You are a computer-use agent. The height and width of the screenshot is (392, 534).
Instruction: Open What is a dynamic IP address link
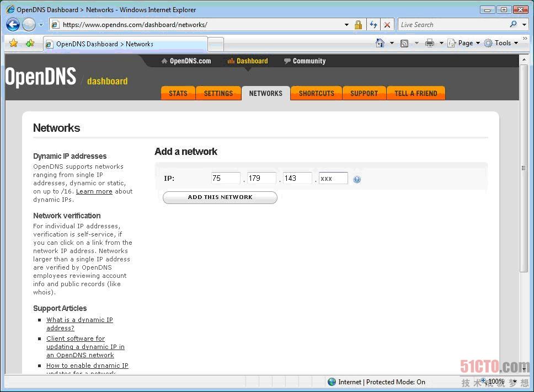coord(79,324)
